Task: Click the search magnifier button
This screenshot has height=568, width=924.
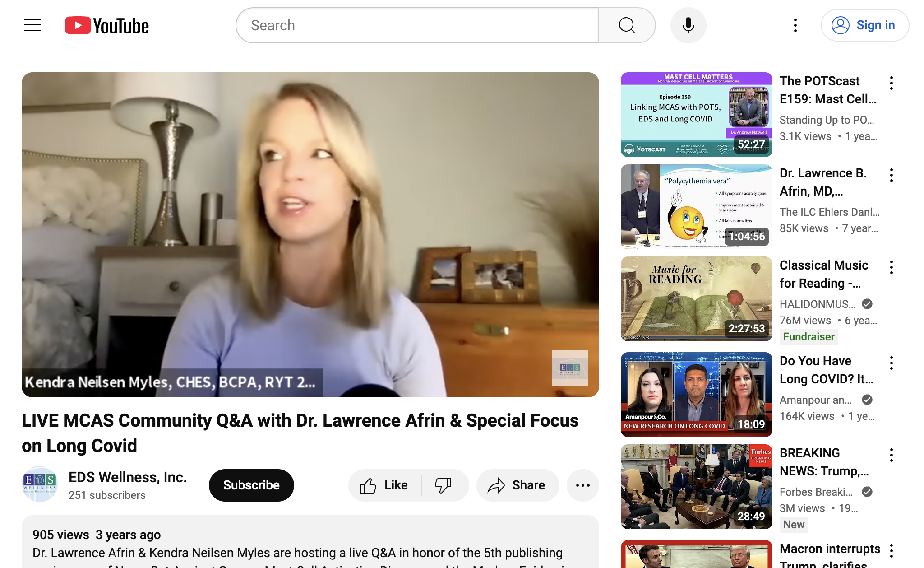Action: tap(627, 25)
